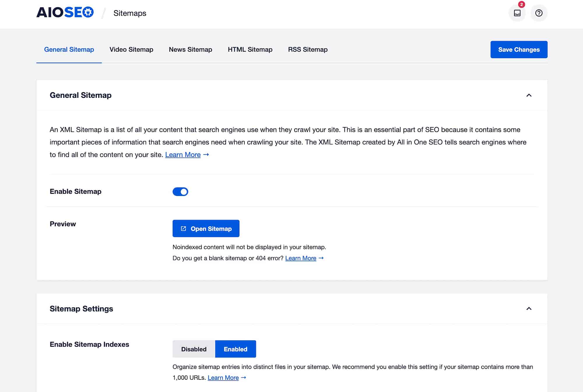This screenshot has width=583, height=392.
Task: Click the help/question mark icon
Action: pyautogui.click(x=539, y=13)
